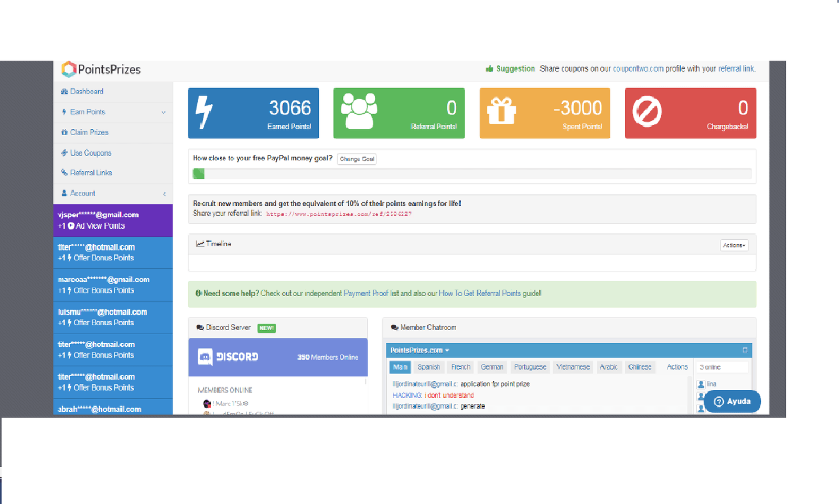Click the Discord 350 Members Online banner
This screenshot has height=504, width=839.
278,357
